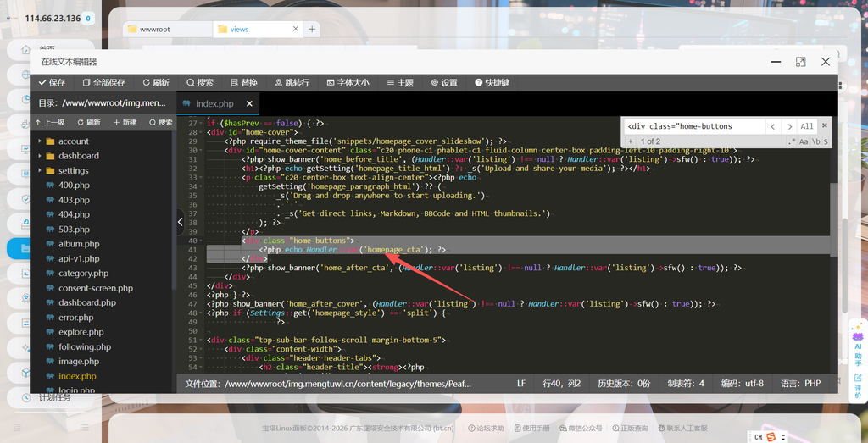868x443 pixels.
Task: Add new file manager tab with plus
Action: click(312, 30)
